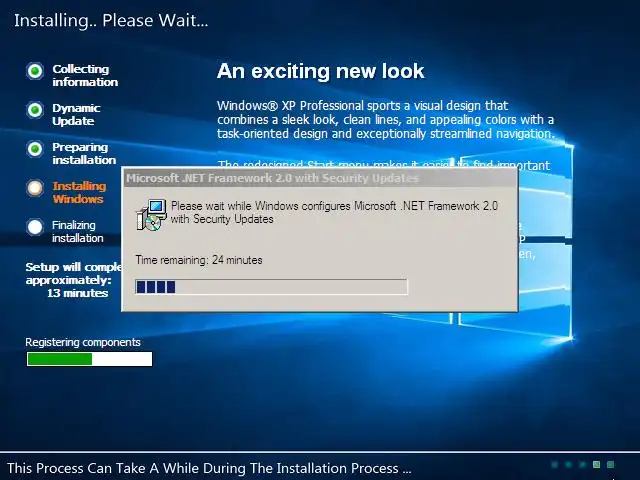Click the bottom 'This Process Can Take A While' text

click(x=209, y=468)
